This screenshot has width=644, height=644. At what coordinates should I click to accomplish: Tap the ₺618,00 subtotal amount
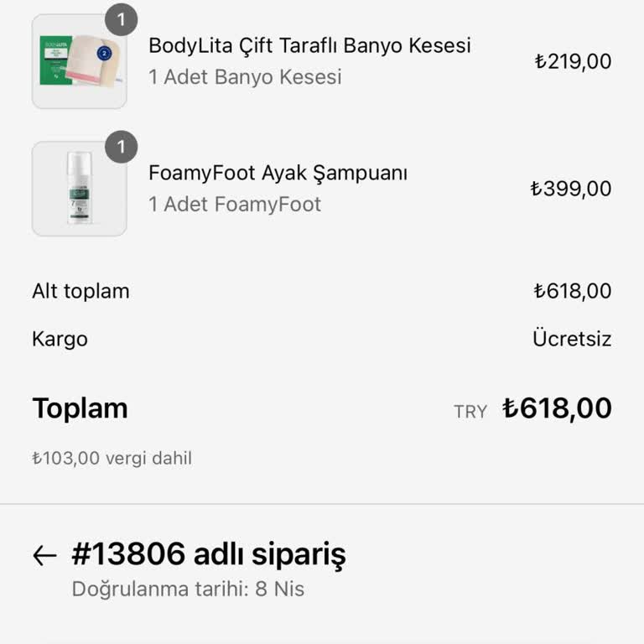[x=572, y=292]
